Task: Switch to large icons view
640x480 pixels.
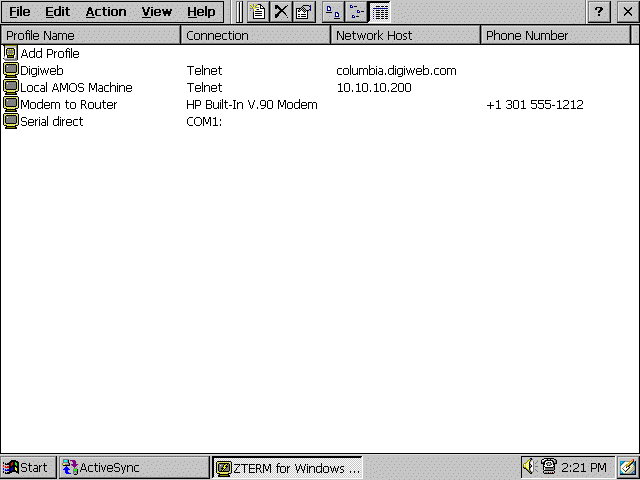Action: (333, 12)
